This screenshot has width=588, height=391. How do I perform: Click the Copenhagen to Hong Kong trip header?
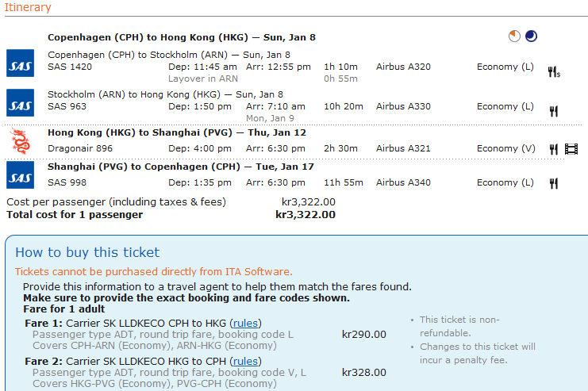point(181,37)
